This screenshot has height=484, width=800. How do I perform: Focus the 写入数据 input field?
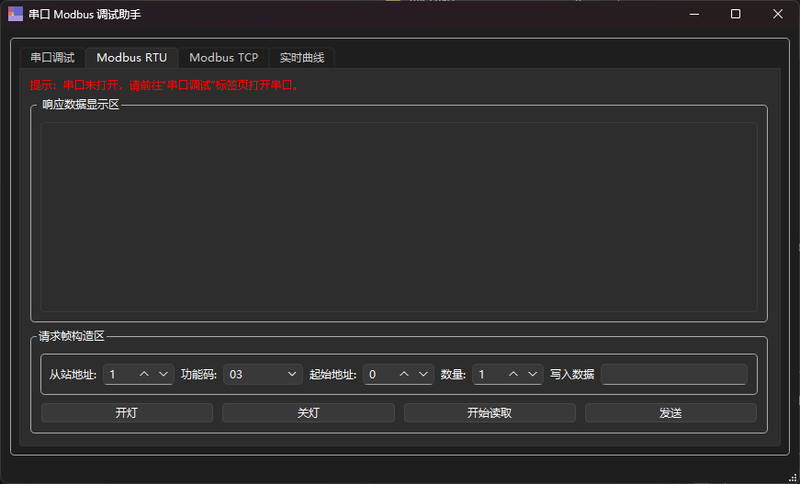tap(674, 374)
